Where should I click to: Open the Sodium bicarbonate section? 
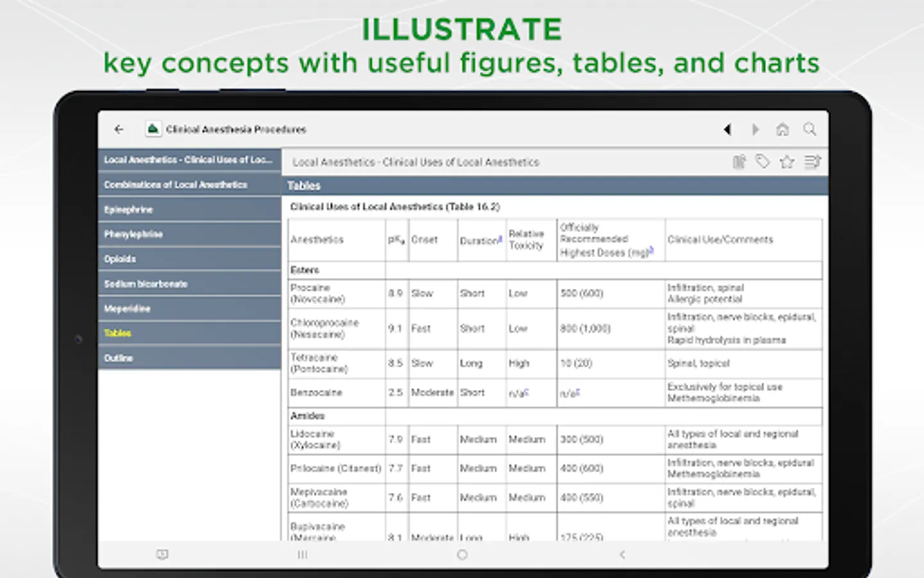click(x=189, y=284)
